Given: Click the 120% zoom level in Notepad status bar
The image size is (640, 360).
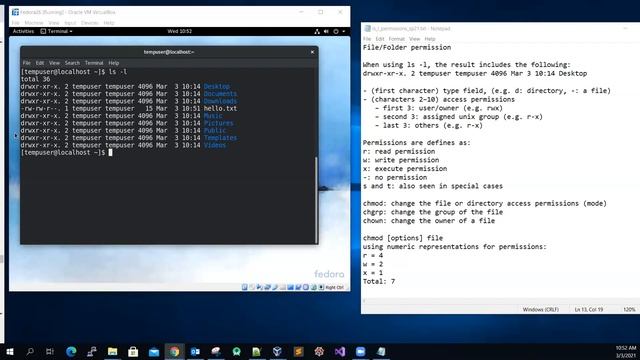Looking at the screenshot, I should tap(629, 309).
